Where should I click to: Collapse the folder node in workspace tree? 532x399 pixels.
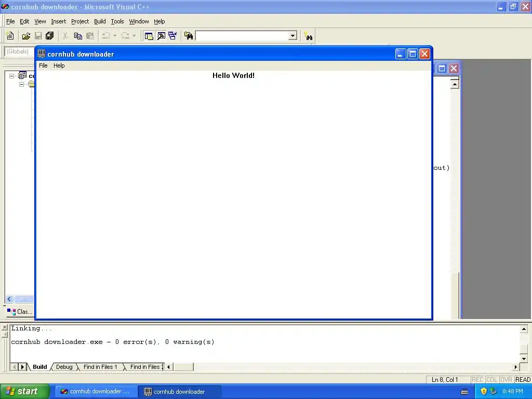click(x=21, y=84)
